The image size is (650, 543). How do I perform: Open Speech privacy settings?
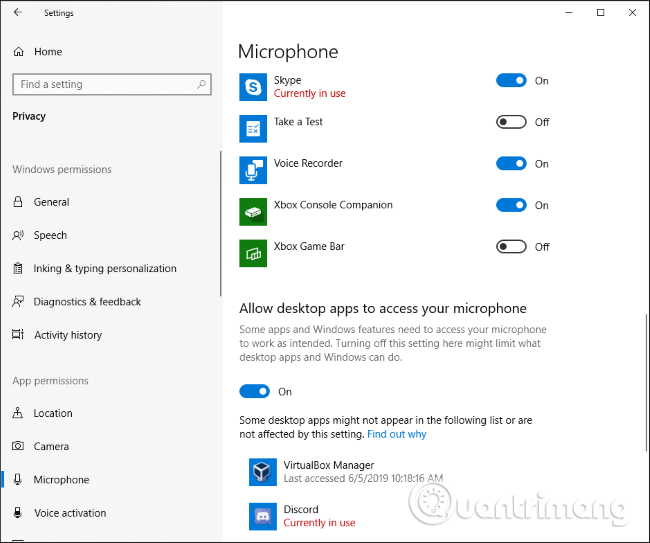[50, 235]
